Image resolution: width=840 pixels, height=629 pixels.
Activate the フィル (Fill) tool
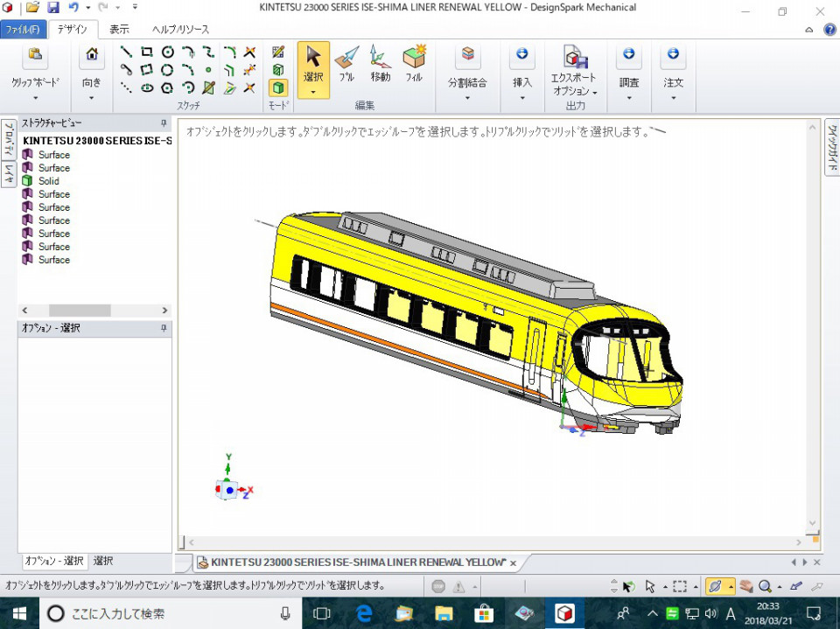[x=414, y=64]
